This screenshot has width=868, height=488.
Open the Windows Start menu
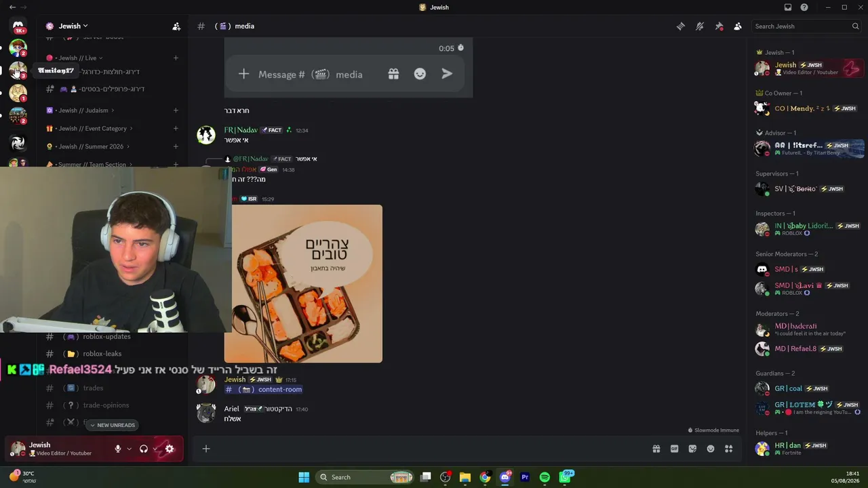[x=304, y=477]
